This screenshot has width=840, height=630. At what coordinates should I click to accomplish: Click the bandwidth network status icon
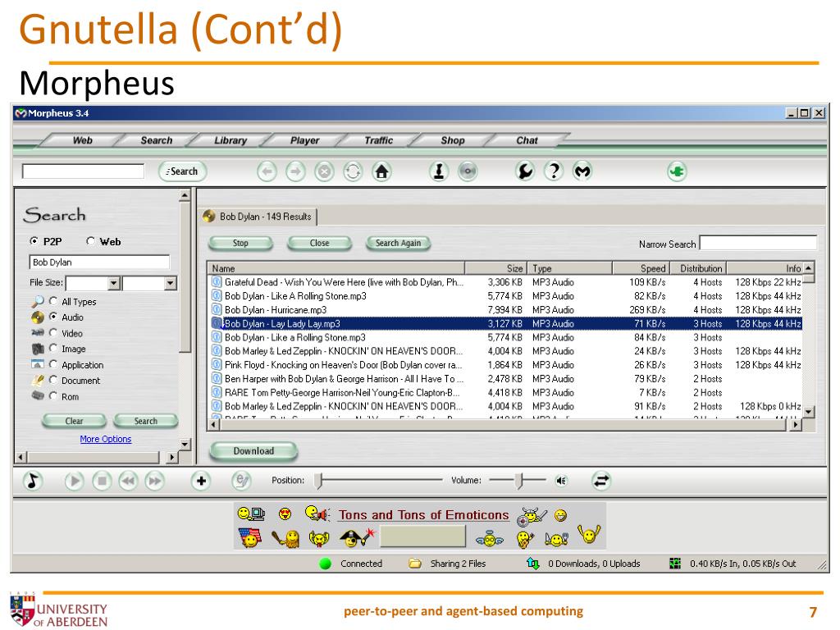675,564
